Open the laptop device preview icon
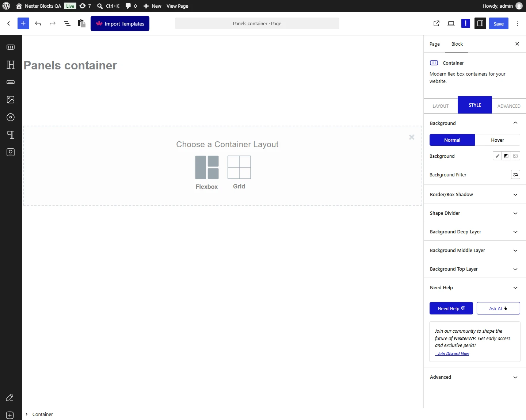Screen dimensions: 526x420 coord(451,23)
